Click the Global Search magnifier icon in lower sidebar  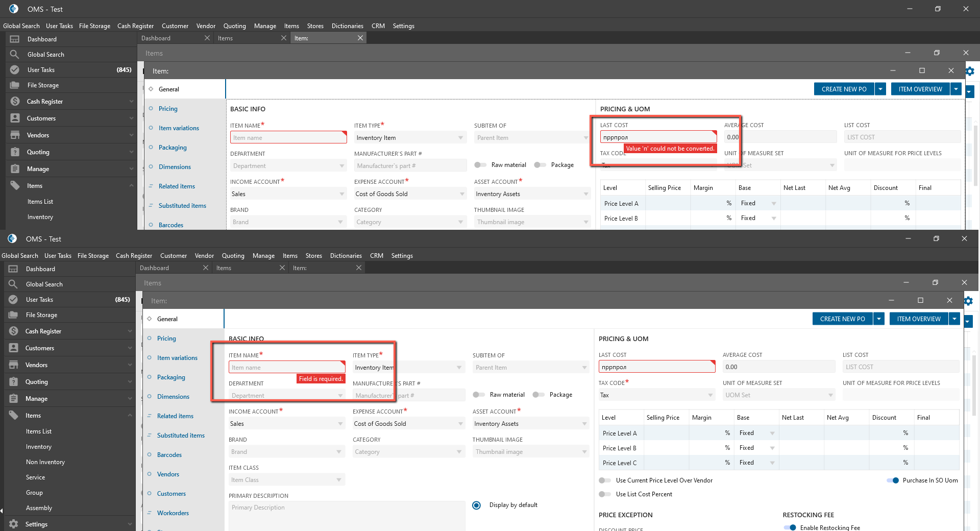click(13, 284)
